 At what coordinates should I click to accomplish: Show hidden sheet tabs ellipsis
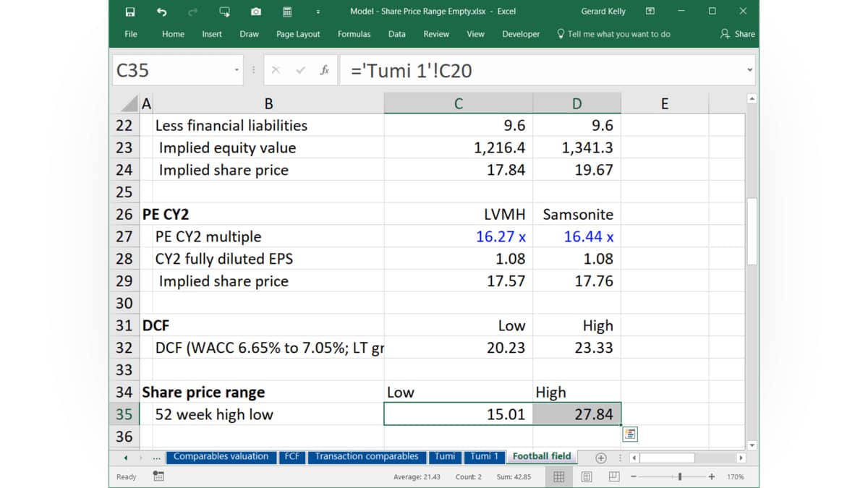[x=157, y=457]
